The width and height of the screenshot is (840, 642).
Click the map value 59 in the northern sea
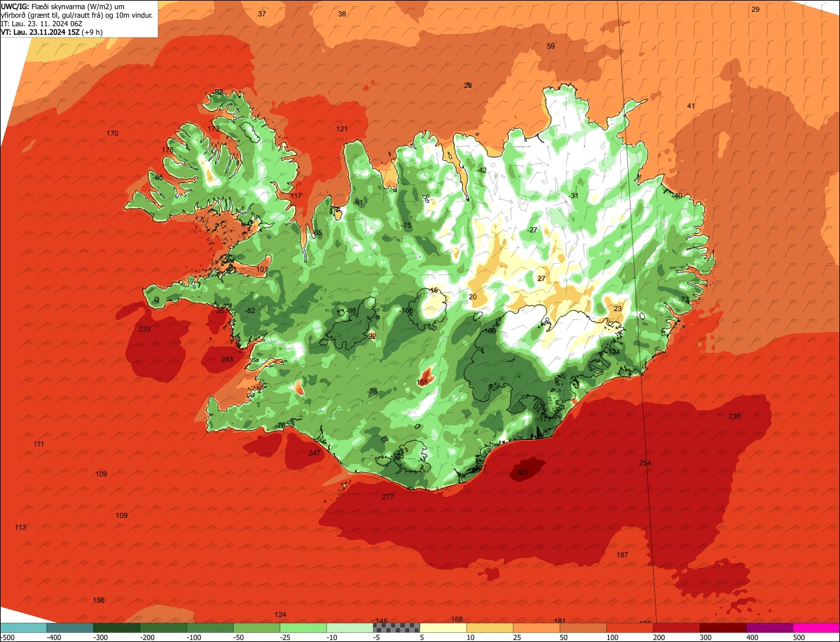click(551, 46)
